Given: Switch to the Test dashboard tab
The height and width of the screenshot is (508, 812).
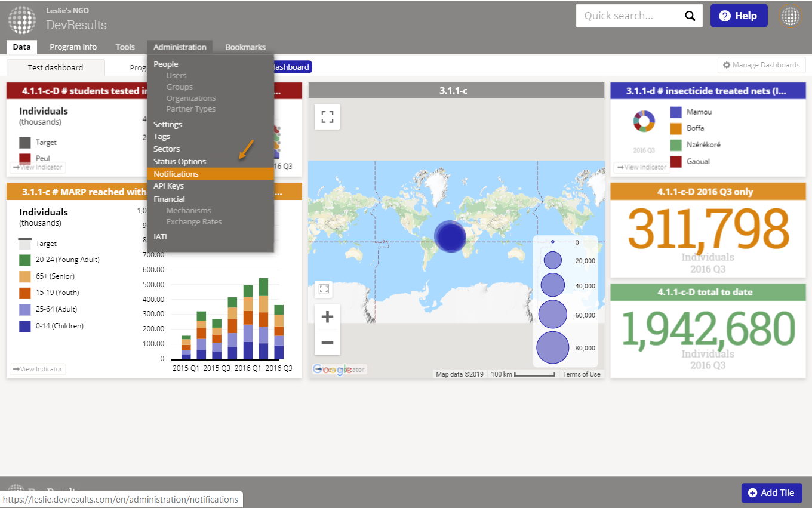Looking at the screenshot, I should [56, 67].
